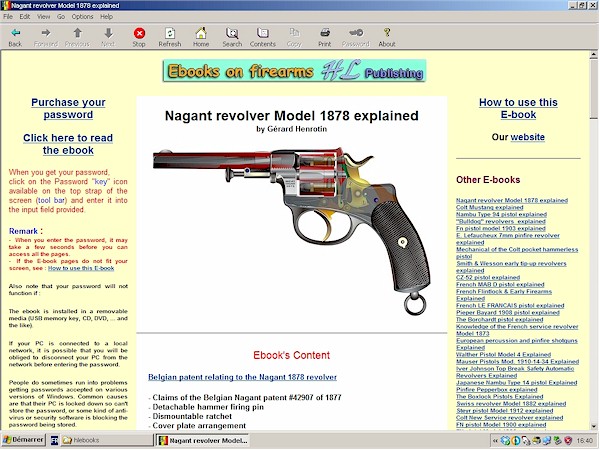The image size is (600, 450).
Task: Switch to hlebooks taskbar folder window
Action: tap(106, 440)
